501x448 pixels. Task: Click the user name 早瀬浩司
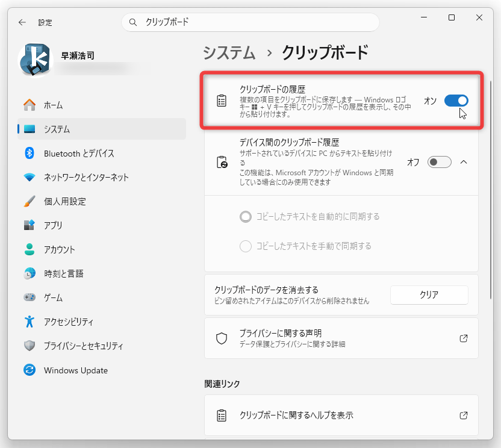78,55
